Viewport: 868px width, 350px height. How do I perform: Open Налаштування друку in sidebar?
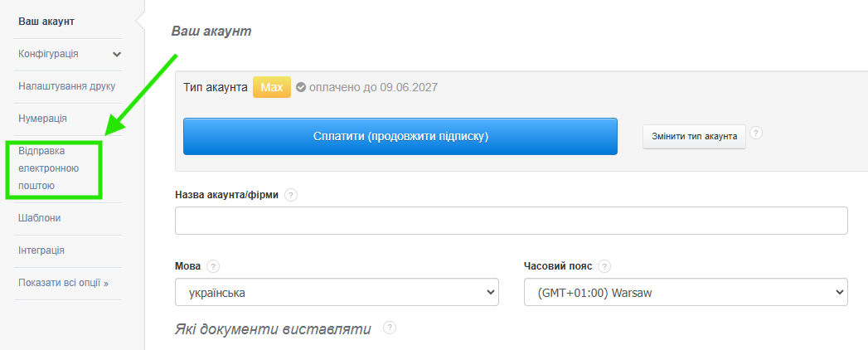pos(66,86)
